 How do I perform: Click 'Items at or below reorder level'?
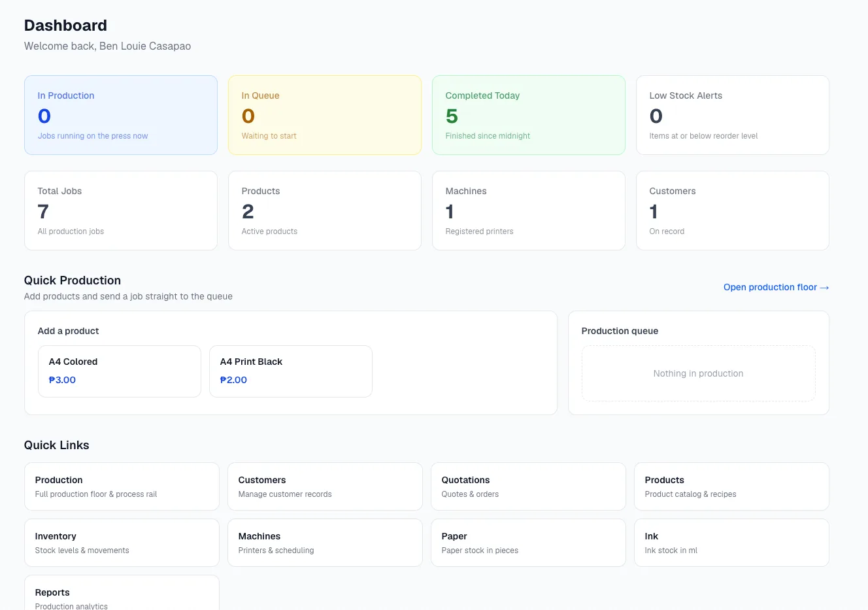coord(703,136)
